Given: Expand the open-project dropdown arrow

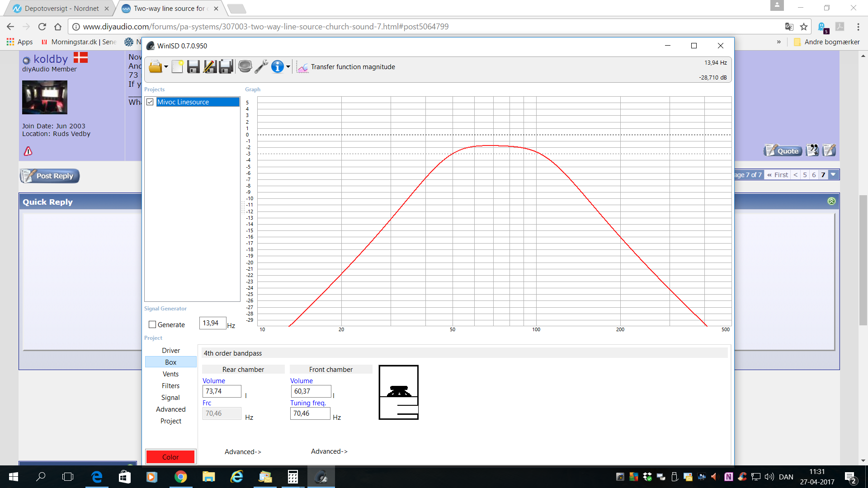Looking at the screenshot, I should [166, 67].
